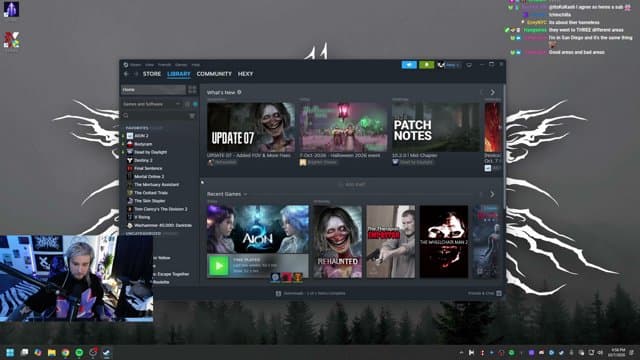Open the PATCH NOTES news thumbnail
Image resolution: width=640 pixels, height=360 pixels.
(x=436, y=127)
